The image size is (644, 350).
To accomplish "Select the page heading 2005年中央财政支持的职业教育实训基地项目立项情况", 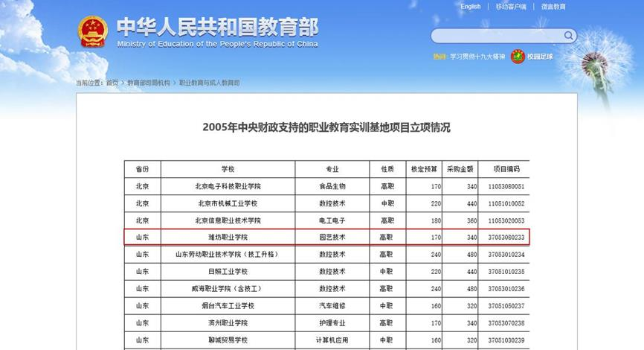I will pos(326,127).
